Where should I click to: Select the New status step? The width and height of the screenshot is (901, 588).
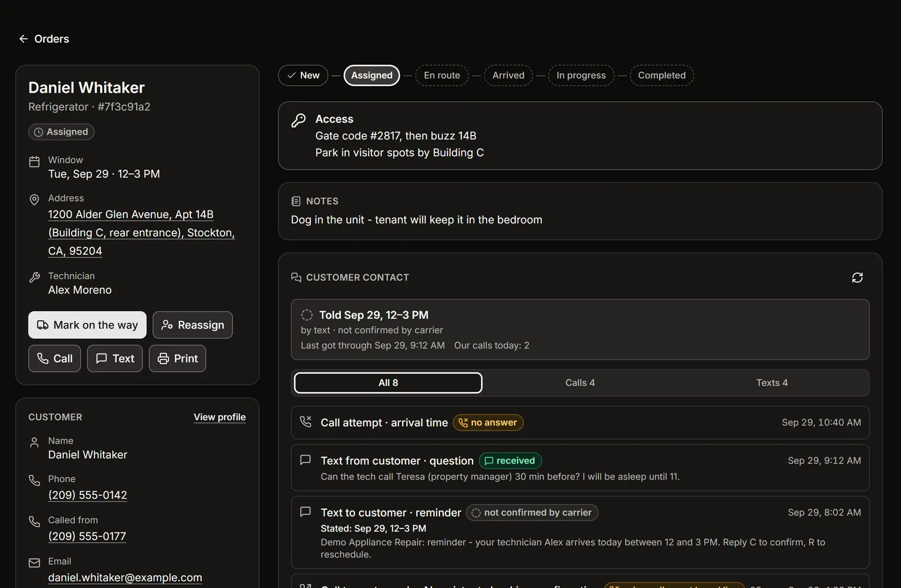(x=303, y=75)
